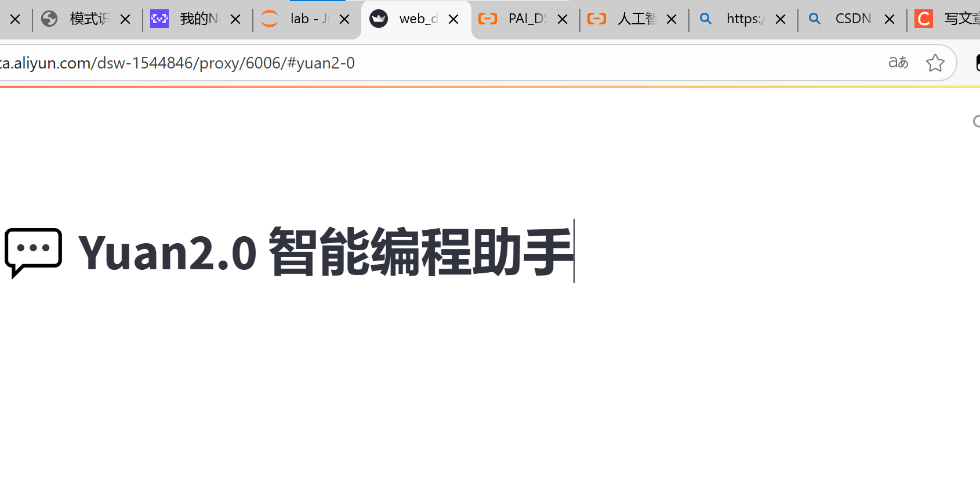Image resolution: width=980 pixels, height=502 pixels.
Task: Close the 模式识 tab
Action: click(125, 20)
